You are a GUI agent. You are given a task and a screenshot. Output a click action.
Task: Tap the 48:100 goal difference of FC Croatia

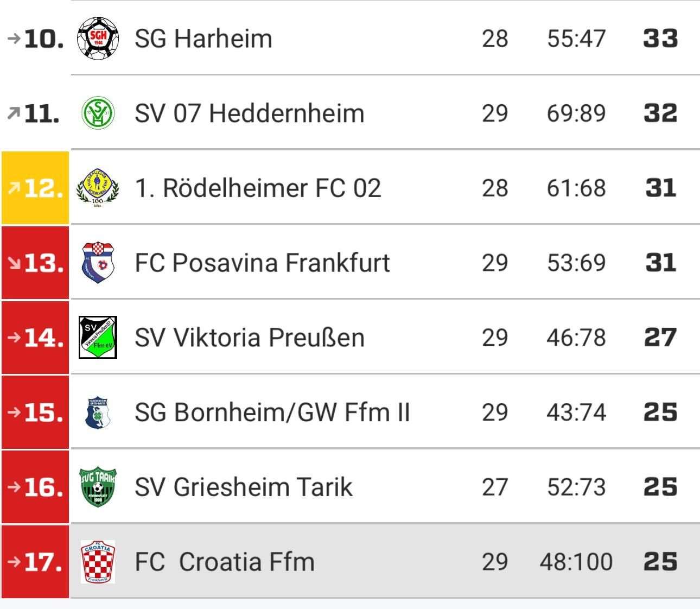click(576, 562)
